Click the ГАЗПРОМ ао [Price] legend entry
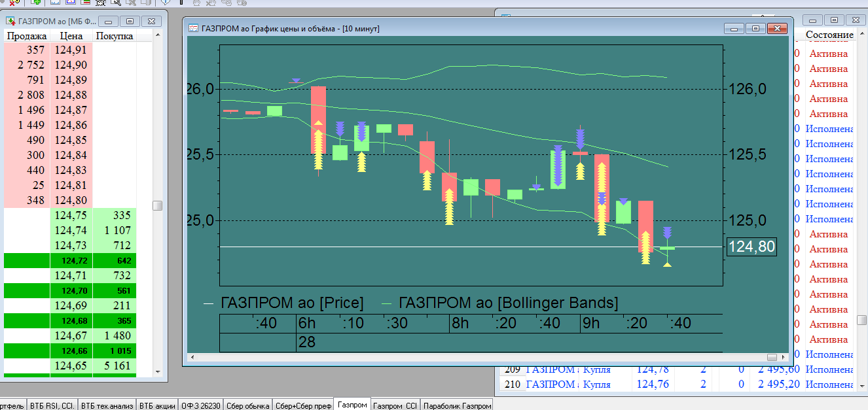This screenshot has width=868, height=410. pyautogui.click(x=292, y=303)
